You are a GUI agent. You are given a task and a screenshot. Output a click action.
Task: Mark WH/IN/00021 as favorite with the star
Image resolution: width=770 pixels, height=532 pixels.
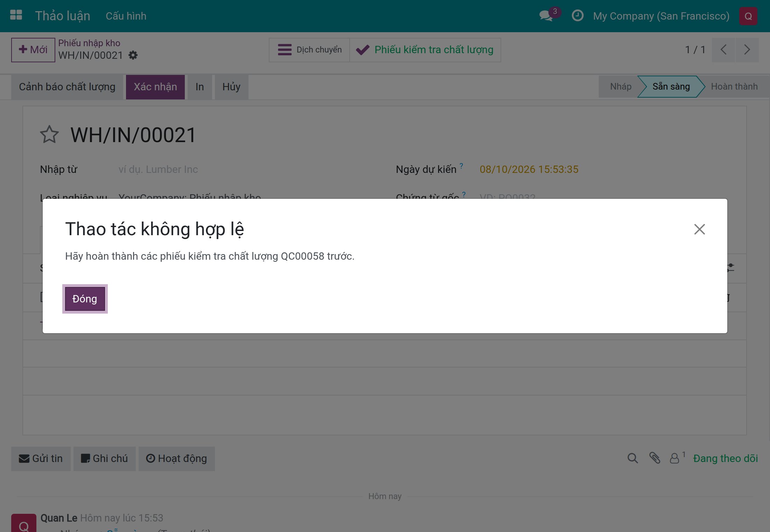pos(49,134)
